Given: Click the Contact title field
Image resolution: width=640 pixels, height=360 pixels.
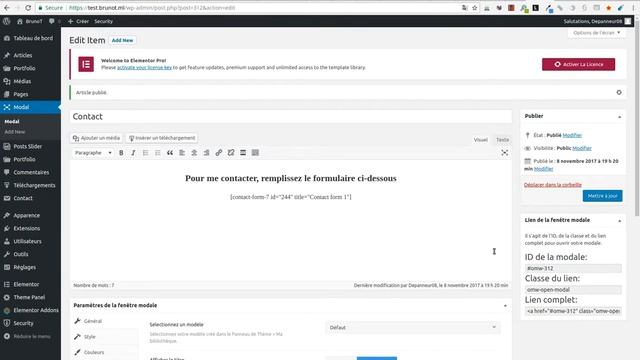Looking at the screenshot, I should click(291, 116).
